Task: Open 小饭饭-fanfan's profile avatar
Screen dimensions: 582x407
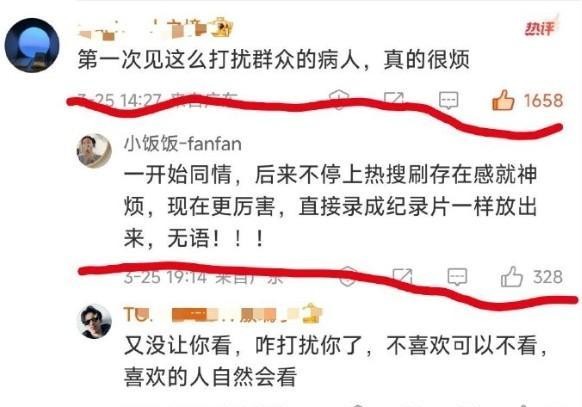Action: 94,151
